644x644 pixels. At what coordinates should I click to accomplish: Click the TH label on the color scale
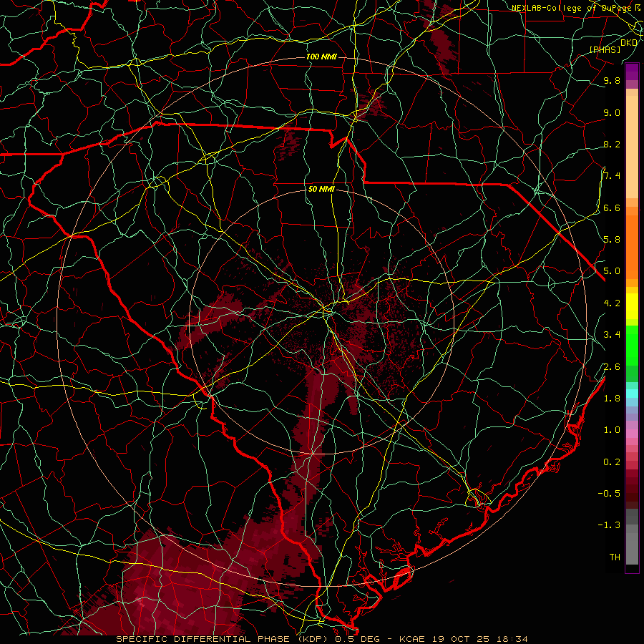point(615,557)
